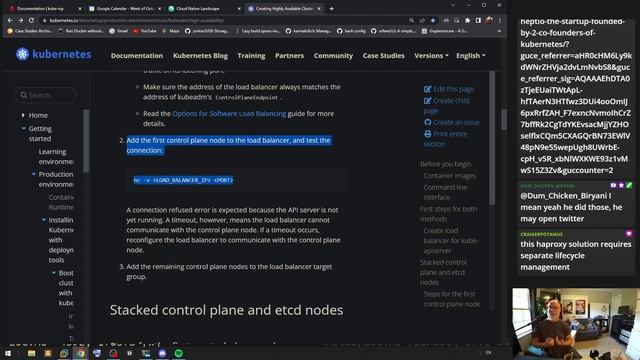Follow the Options for Software Load Balancing link

click(229, 113)
